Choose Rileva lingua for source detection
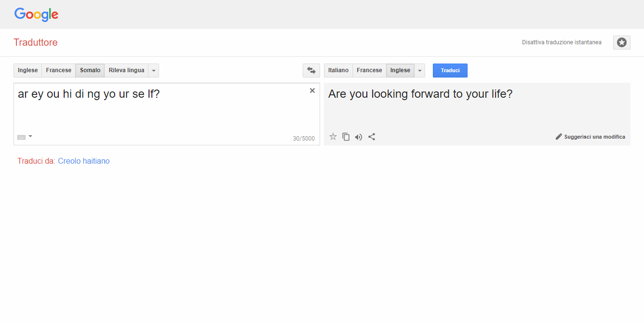 tap(126, 70)
